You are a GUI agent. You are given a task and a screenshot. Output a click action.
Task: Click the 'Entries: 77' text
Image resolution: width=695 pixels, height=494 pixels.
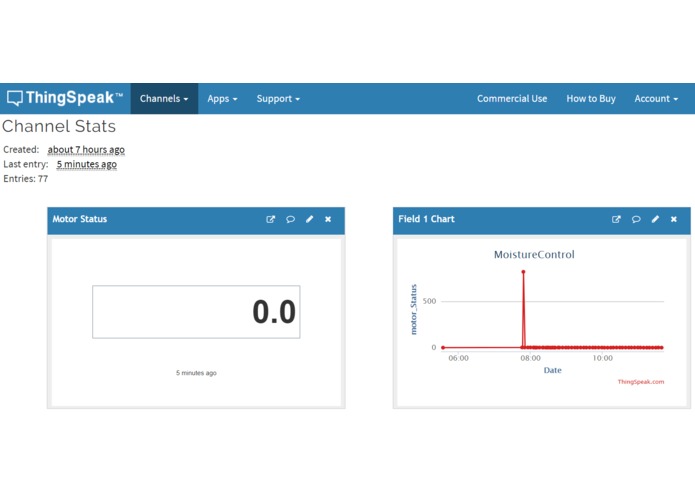[25, 179]
